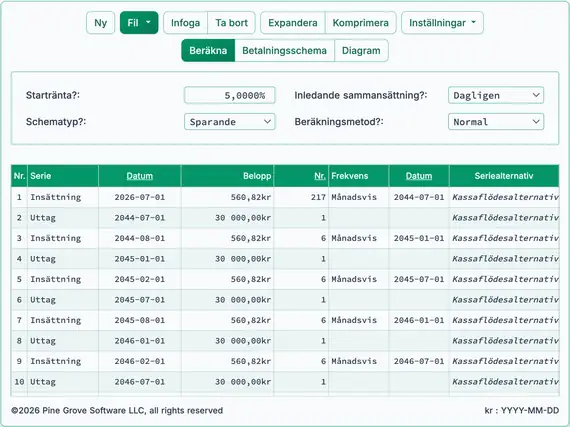Image resolution: width=570 pixels, height=427 pixels.
Task: Open Kassaflödesalternativ in row 1
Action: coord(505,197)
